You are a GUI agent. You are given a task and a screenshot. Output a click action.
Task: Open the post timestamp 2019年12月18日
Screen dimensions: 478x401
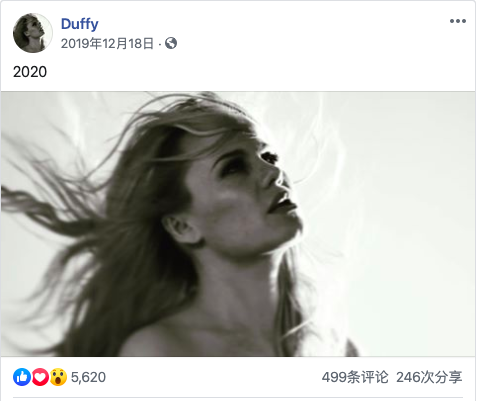107,43
